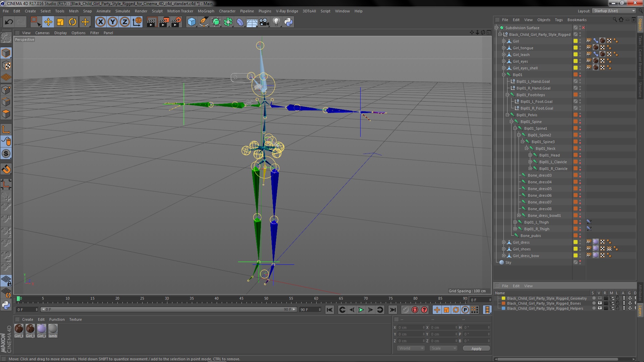Enable Polygons mode in left toolbar
The width and height of the screenshot is (644, 362).
point(6,114)
